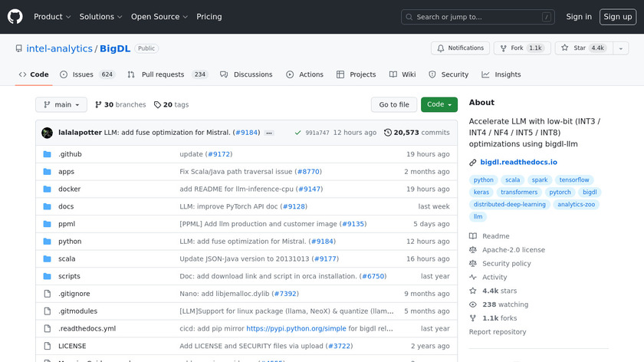Viewport: 644px width, 362px height.
Task: Switch to the Pull requests tab
Action: 168,74
